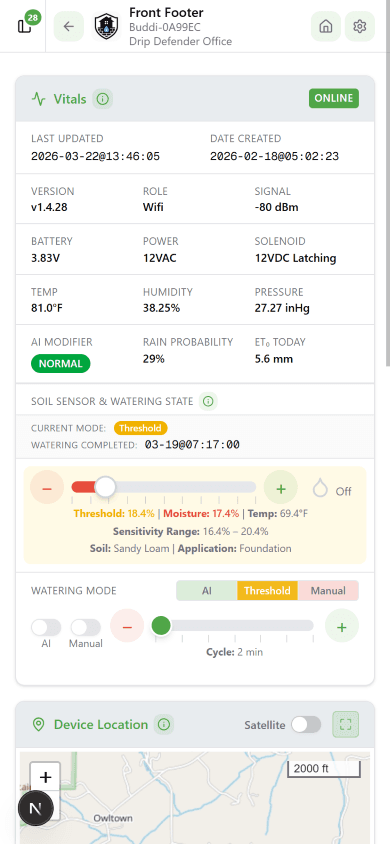
Task: Click the Cycle: 2 min label
Action: click(235, 652)
